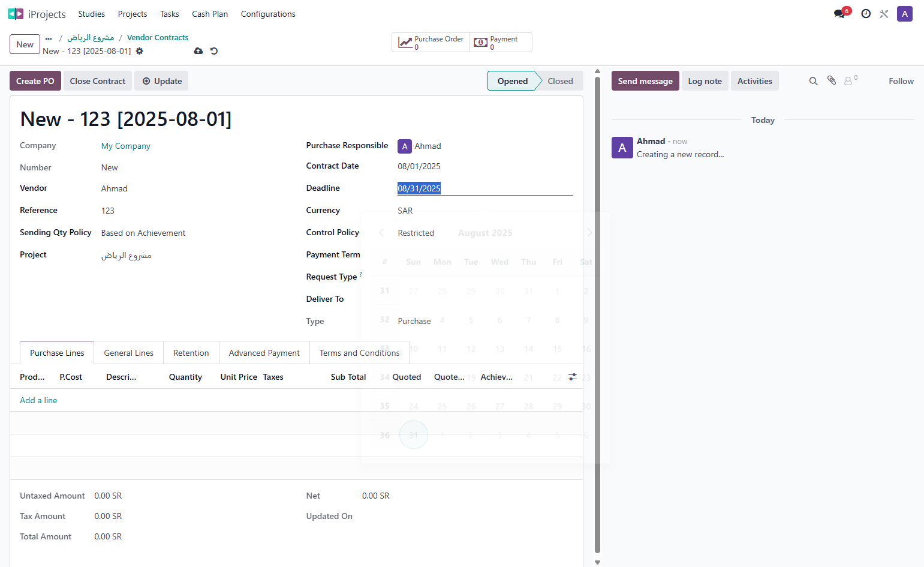Open the debug tools icon in top bar
The width and height of the screenshot is (924, 567).
(x=884, y=14)
